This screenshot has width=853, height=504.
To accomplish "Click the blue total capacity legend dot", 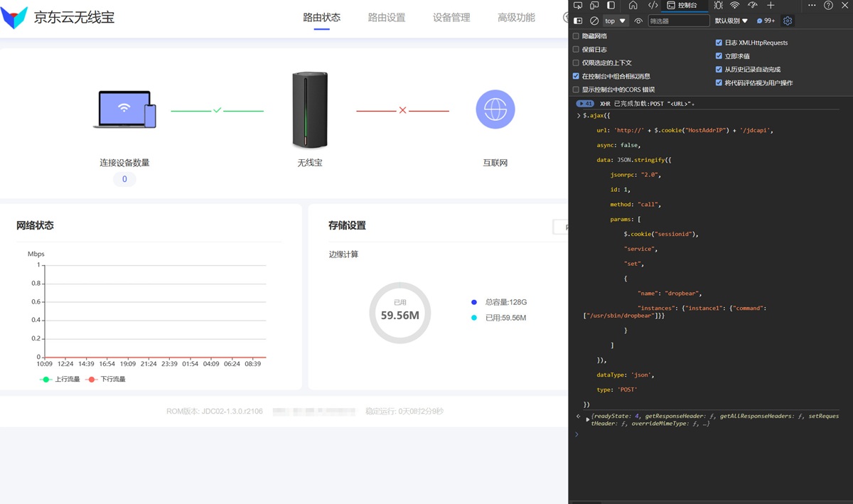I will 474,302.
